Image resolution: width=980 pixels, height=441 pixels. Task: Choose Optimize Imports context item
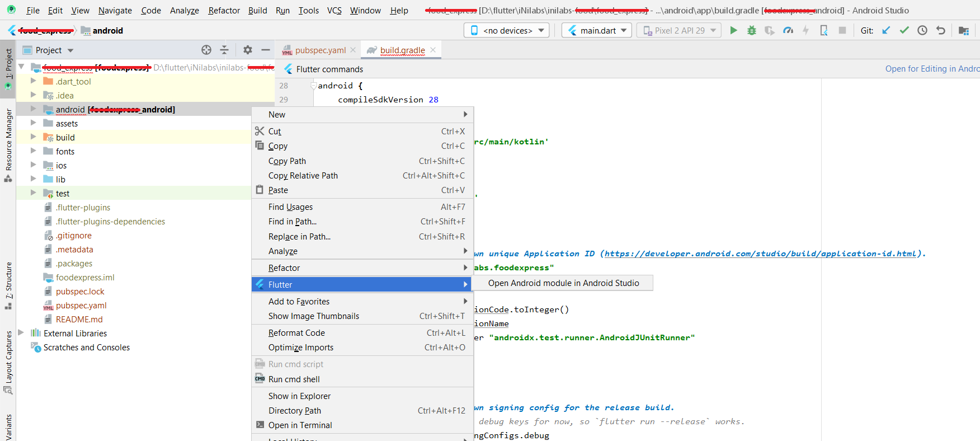click(362, 347)
